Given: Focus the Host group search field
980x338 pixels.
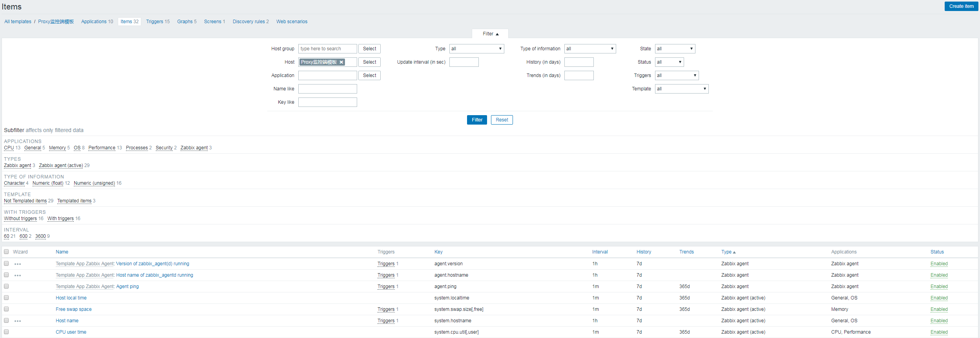Looking at the screenshot, I should pyautogui.click(x=328, y=49).
